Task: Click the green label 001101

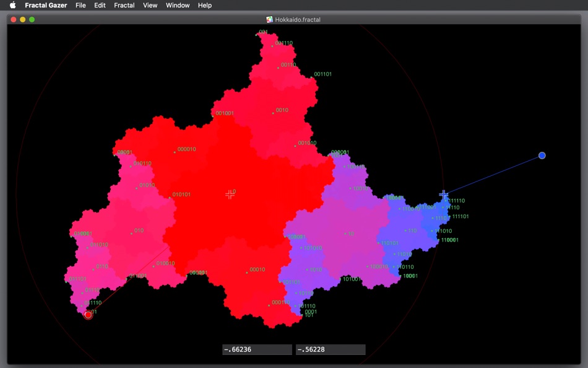Action: click(322, 74)
